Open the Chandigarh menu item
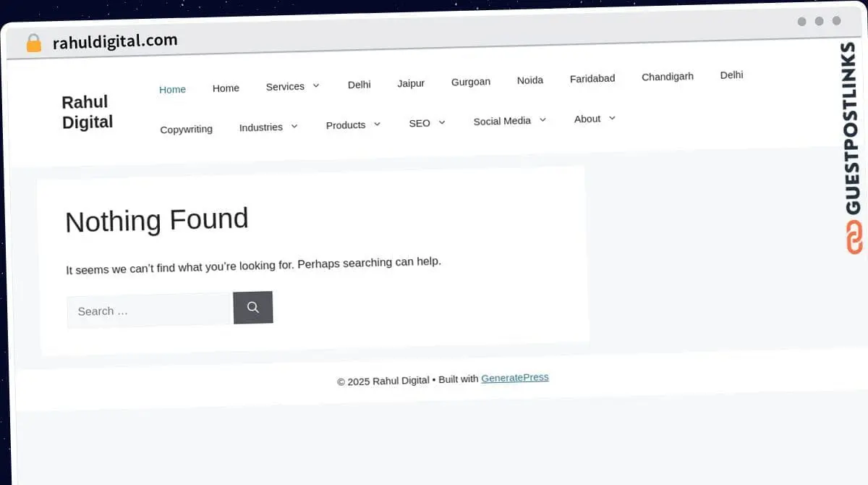The width and height of the screenshot is (868, 485). point(668,77)
